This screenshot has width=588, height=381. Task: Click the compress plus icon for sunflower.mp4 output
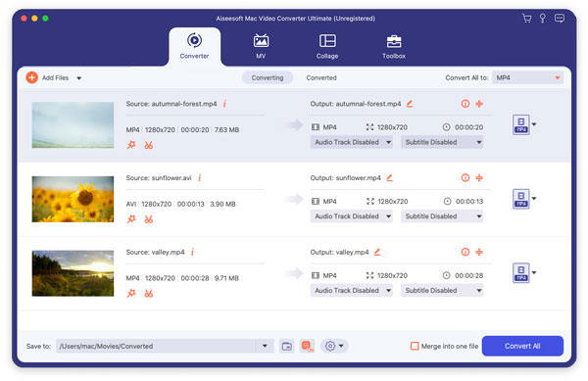pyautogui.click(x=479, y=178)
